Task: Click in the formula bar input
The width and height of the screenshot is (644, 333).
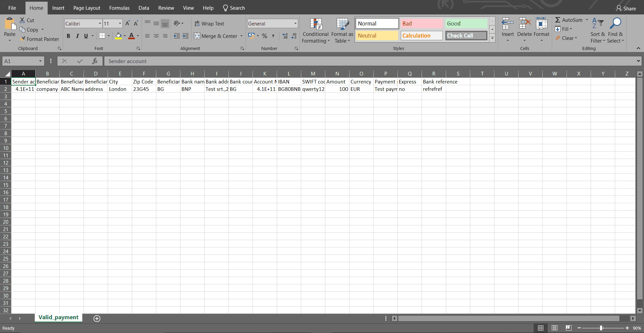Action: tap(371, 61)
